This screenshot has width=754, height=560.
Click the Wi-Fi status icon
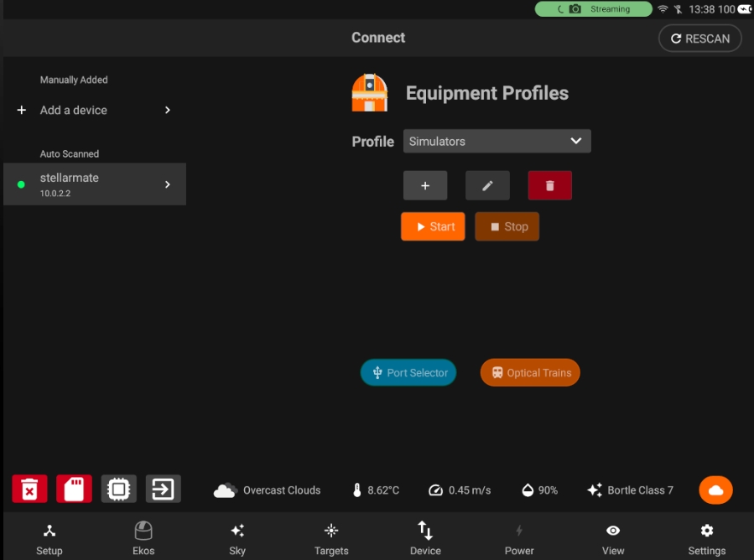pyautogui.click(x=663, y=9)
